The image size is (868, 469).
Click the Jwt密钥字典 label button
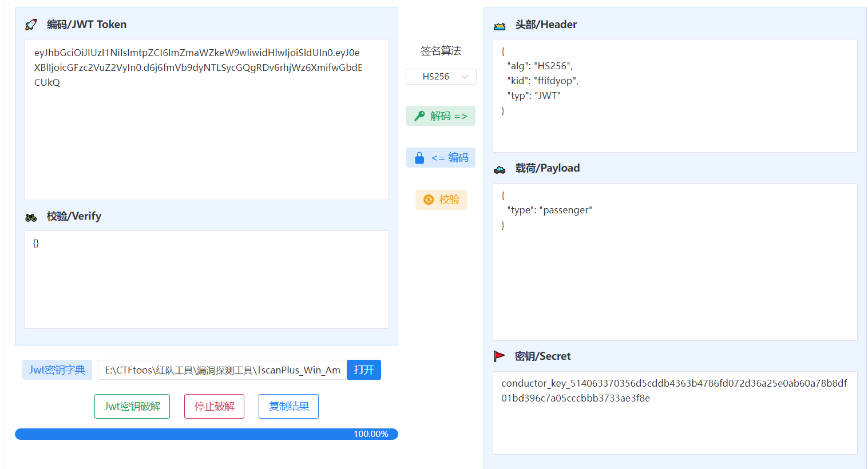(57, 370)
